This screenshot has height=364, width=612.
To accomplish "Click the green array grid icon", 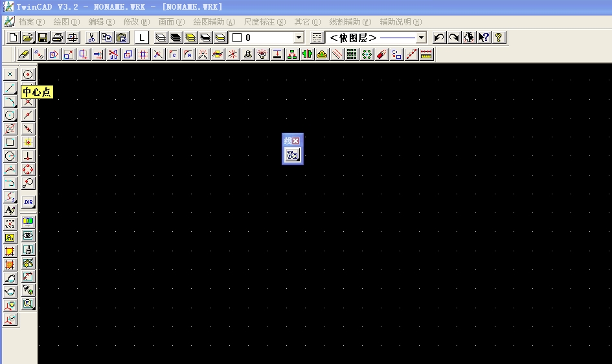I will point(352,54).
